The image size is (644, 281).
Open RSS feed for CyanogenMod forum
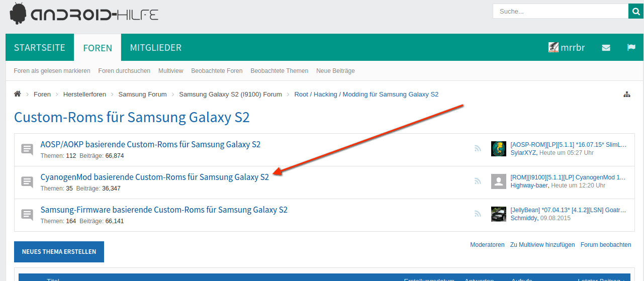478,181
